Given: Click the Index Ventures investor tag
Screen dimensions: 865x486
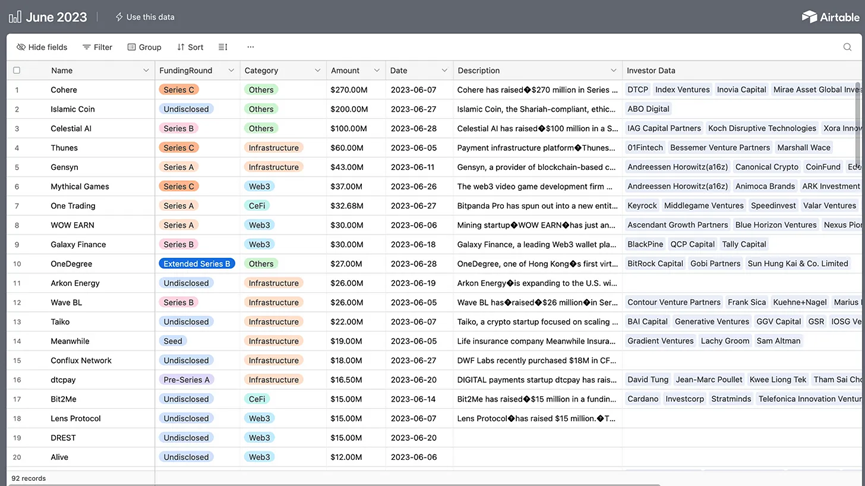Looking at the screenshot, I should coord(682,89).
